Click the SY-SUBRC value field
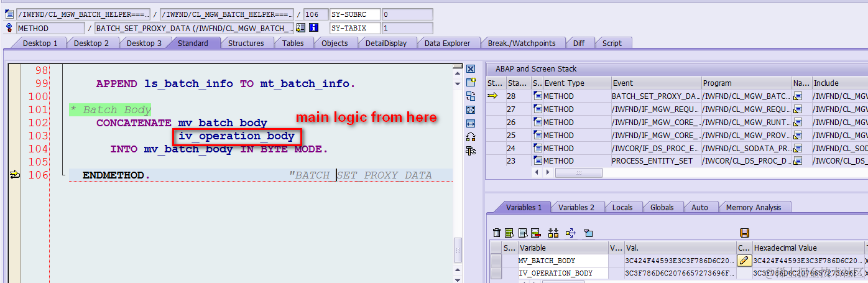 pyautogui.click(x=407, y=14)
